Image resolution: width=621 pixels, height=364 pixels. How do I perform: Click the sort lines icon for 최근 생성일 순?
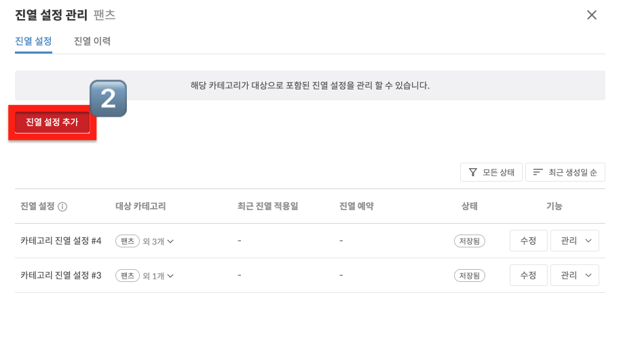tap(538, 173)
